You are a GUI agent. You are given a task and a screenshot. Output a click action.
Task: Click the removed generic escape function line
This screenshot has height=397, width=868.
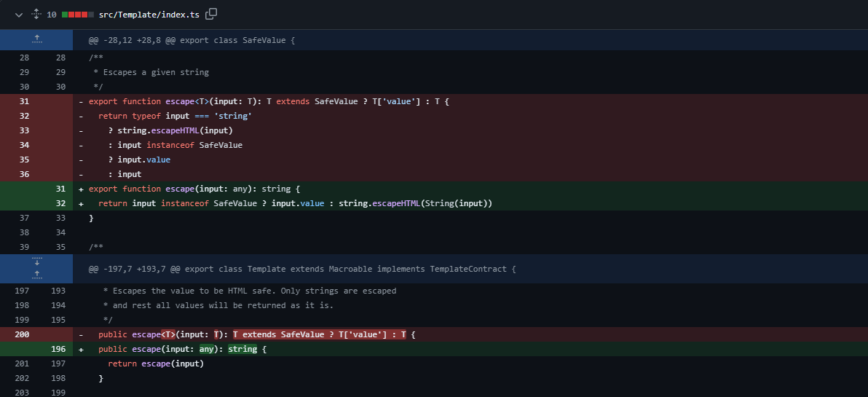click(269, 101)
